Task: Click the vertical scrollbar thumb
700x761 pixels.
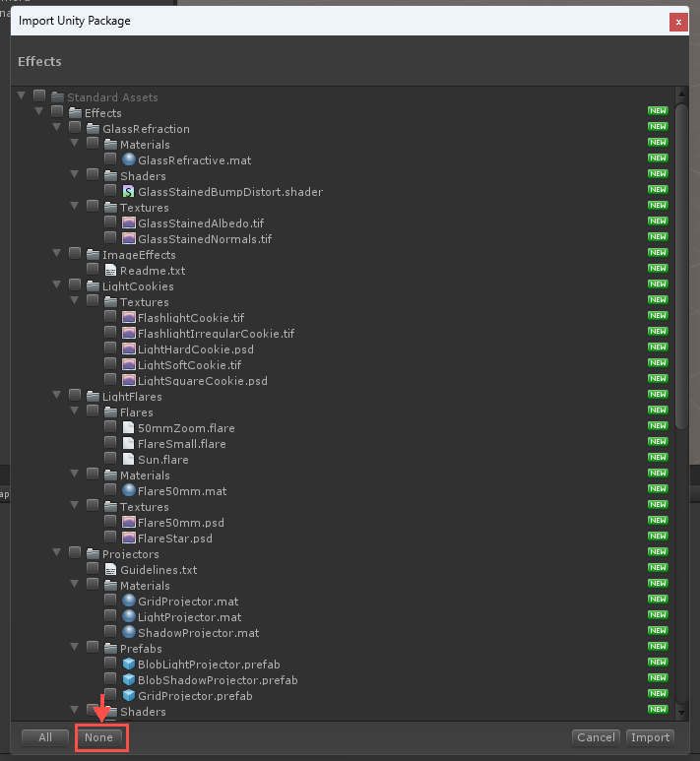Action: tap(681, 266)
